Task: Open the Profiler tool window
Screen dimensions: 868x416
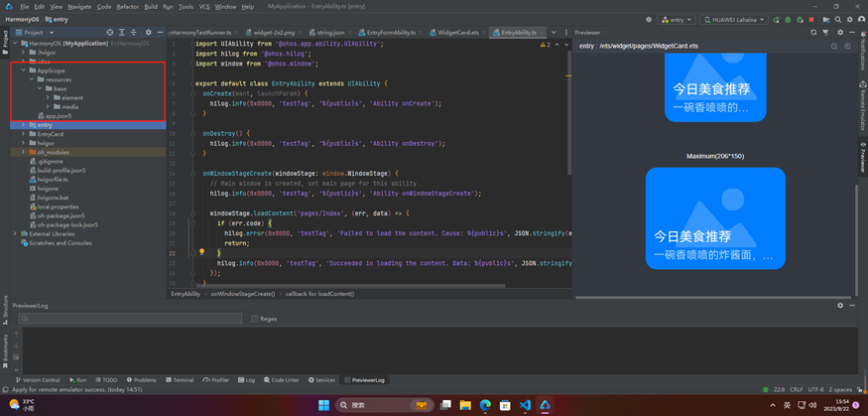Action: pyautogui.click(x=216, y=380)
